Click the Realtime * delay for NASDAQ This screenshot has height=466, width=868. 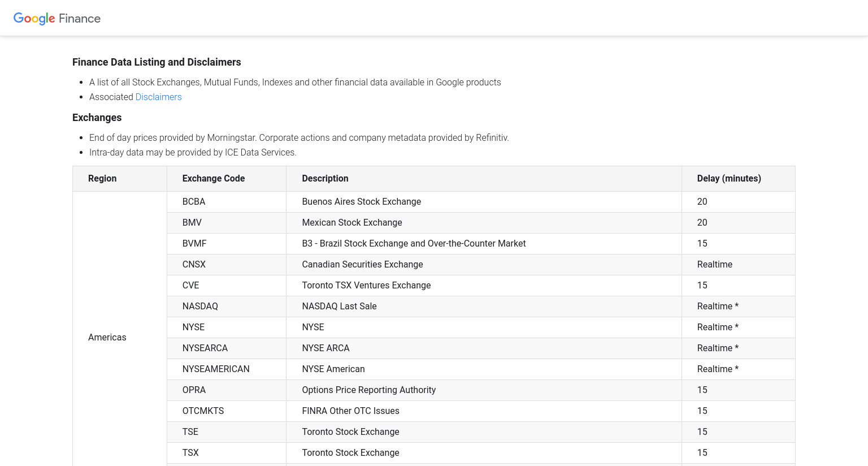[x=718, y=306]
